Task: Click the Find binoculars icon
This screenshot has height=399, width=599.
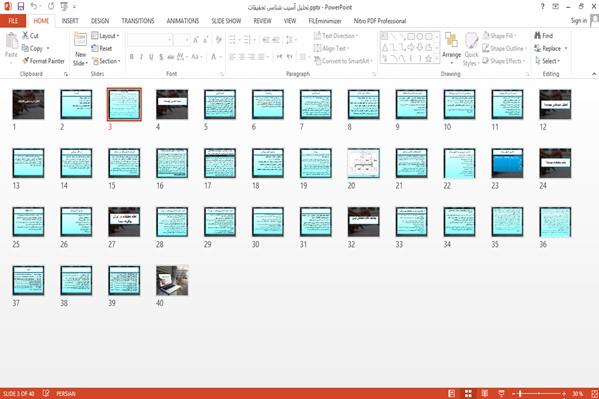Action: pyautogui.click(x=537, y=36)
